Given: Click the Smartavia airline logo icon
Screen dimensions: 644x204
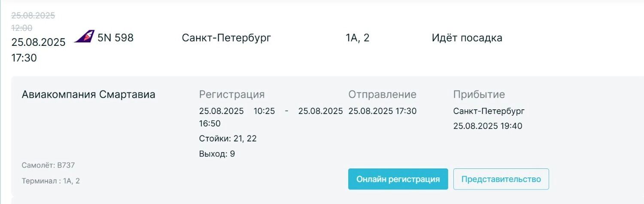Looking at the screenshot, I should tap(84, 37).
